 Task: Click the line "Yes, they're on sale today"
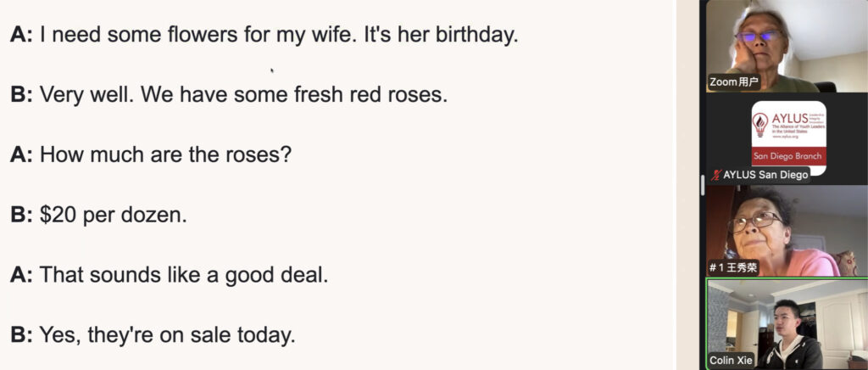153,334
